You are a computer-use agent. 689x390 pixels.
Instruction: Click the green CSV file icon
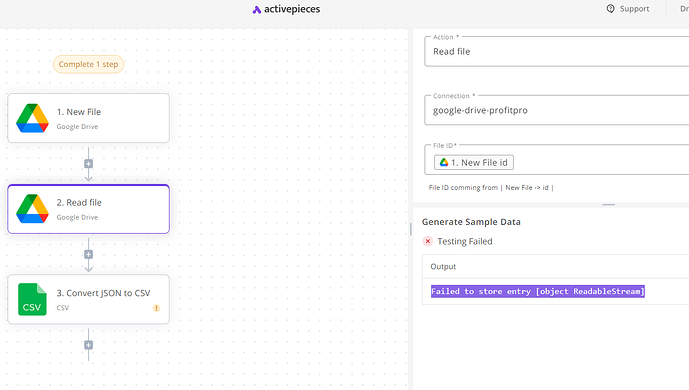[x=32, y=299]
